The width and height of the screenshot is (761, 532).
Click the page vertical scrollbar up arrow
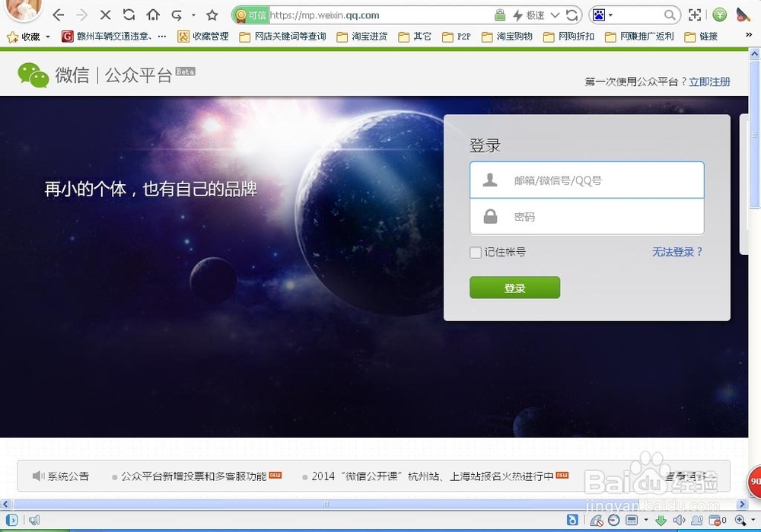click(x=755, y=54)
